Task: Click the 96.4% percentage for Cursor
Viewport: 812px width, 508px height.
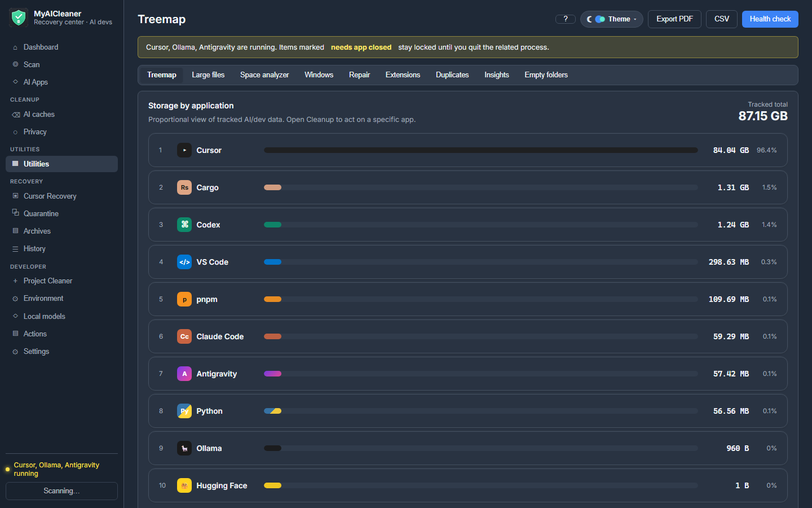Action: 766,150
